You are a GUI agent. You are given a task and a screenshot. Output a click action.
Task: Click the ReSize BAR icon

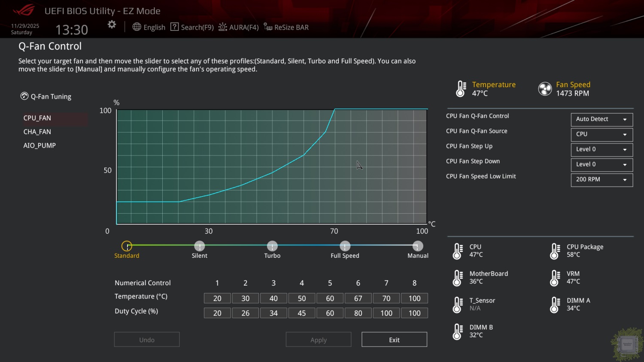tap(268, 27)
